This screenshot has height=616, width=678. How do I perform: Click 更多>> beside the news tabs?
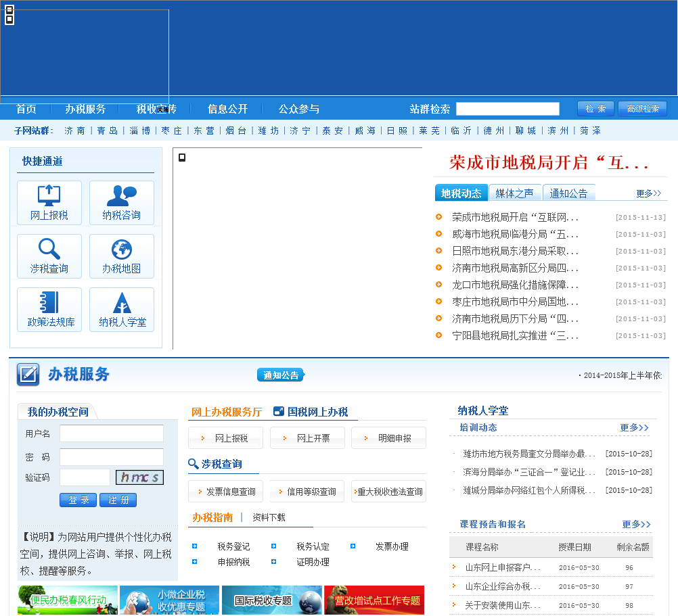pos(648,193)
